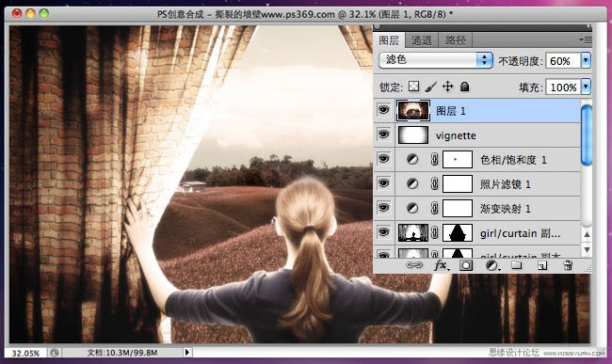This screenshot has width=612, height=364.
Task: Delete layer with trash icon
Action: click(568, 265)
